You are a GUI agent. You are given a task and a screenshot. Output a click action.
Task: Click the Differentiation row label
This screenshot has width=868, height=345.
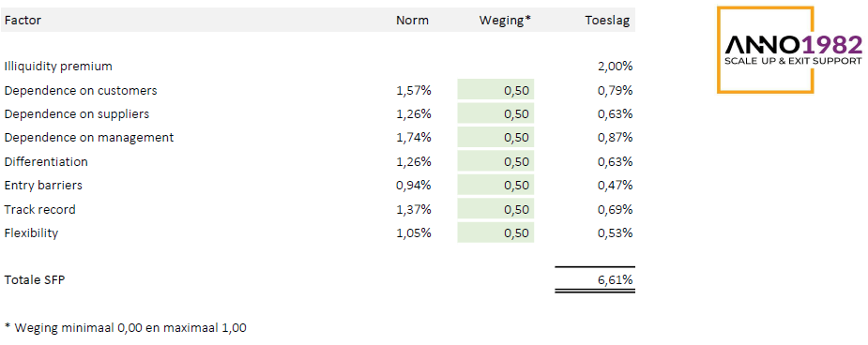click(x=46, y=162)
